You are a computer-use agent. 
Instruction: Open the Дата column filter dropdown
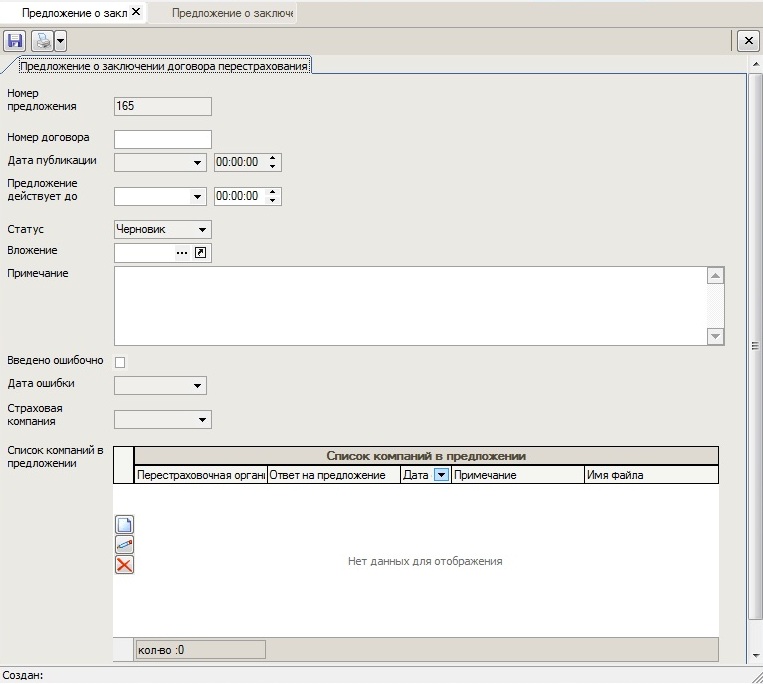click(x=441, y=476)
